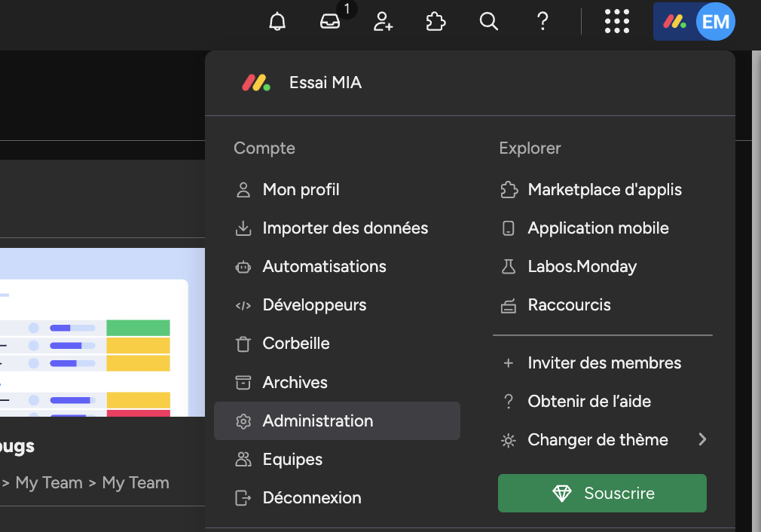This screenshot has width=761, height=532.
Task: Click the help question mark in top bar
Action: pos(542,22)
